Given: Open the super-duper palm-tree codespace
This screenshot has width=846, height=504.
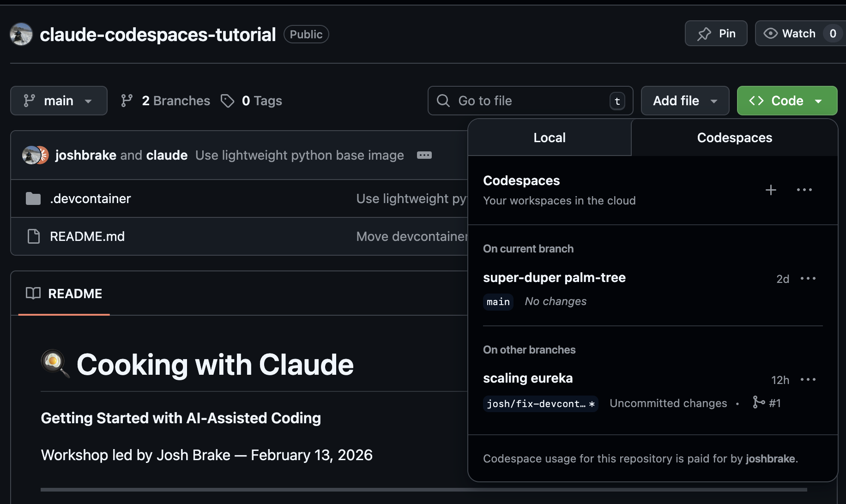Looking at the screenshot, I should (x=554, y=277).
